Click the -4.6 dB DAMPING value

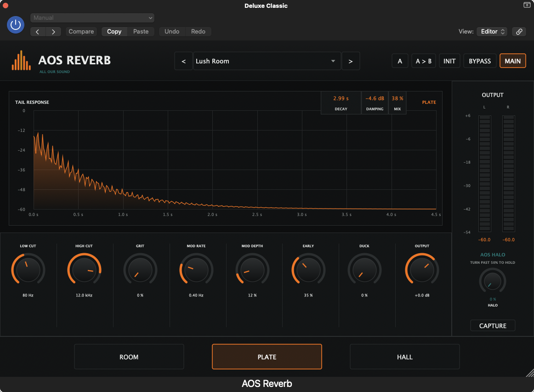click(x=375, y=98)
